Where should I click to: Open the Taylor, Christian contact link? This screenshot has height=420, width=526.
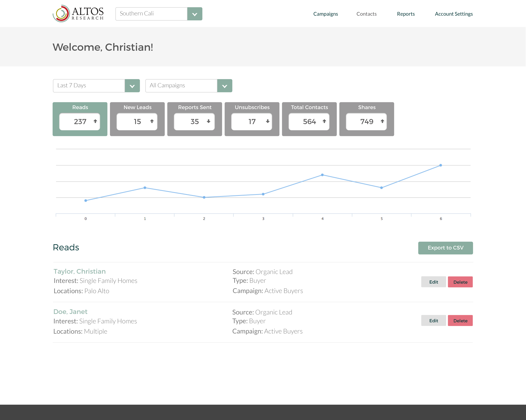click(x=80, y=271)
